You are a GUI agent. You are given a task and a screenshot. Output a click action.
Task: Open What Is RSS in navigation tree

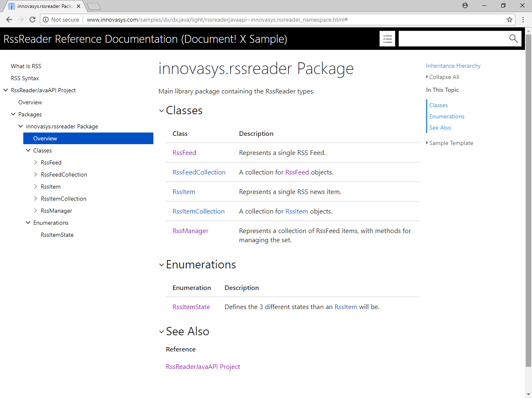click(x=26, y=66)
